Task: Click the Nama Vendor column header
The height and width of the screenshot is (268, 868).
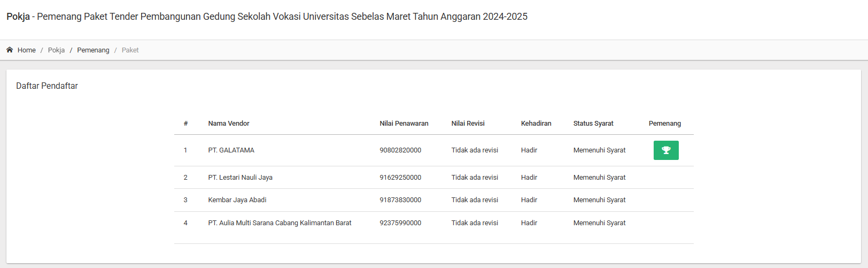Action: click(229, 124)
